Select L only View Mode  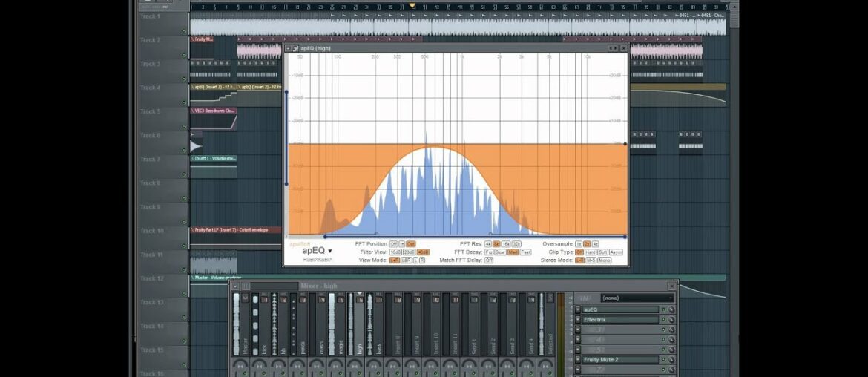click(415, 260)
